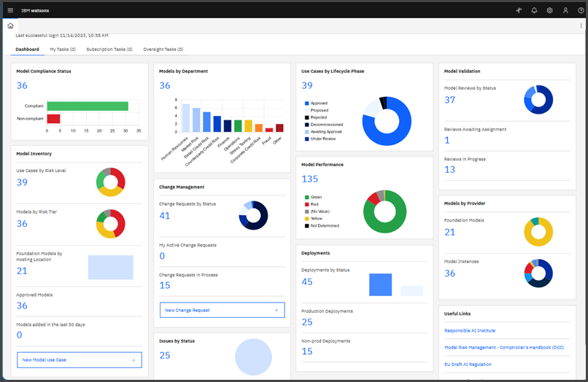Click the Non-prod Deployments count 15
The image size is (588, 382).
(x=307, y=351)
